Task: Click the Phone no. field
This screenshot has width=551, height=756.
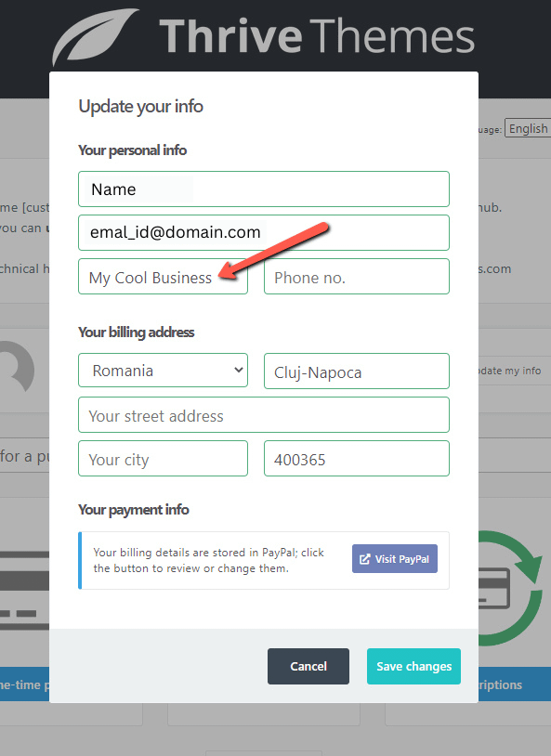Action: click(x=357, y=277)
